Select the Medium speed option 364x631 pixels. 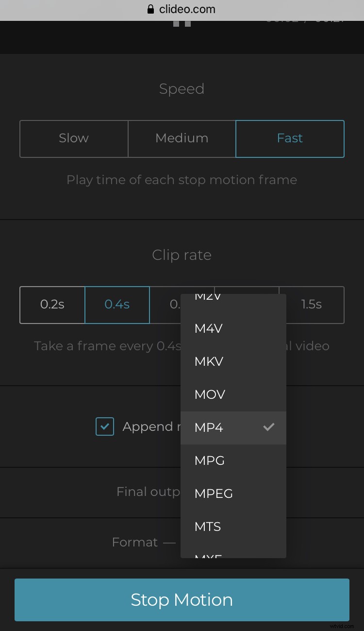click(x=182, y=138)
